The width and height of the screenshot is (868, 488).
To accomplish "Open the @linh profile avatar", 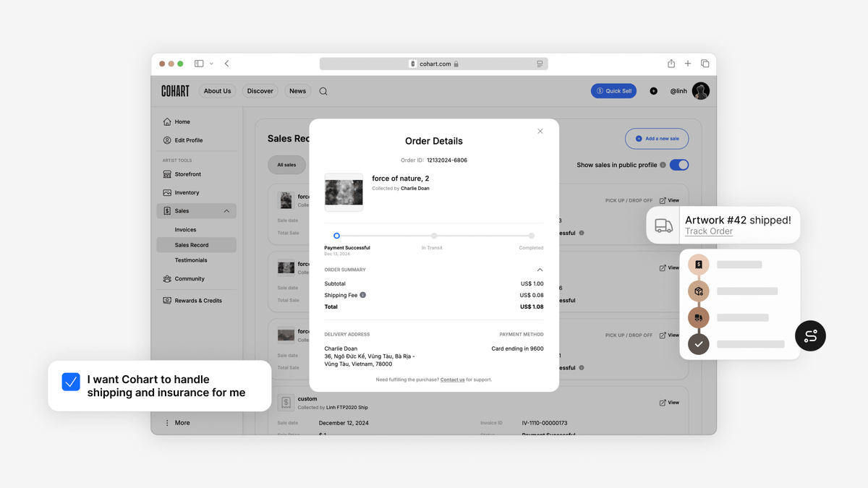I will (700, 91).
